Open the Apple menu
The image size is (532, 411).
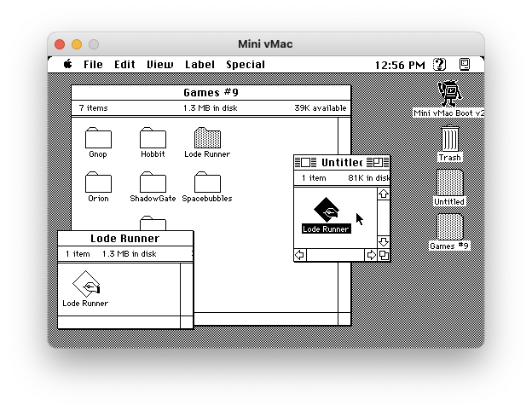(x=68, y=64)
